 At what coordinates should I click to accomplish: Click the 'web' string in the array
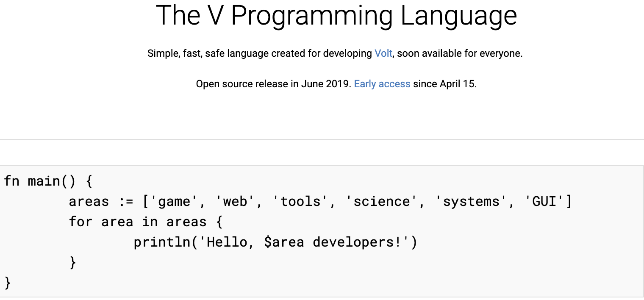click(x=236, y=202)
